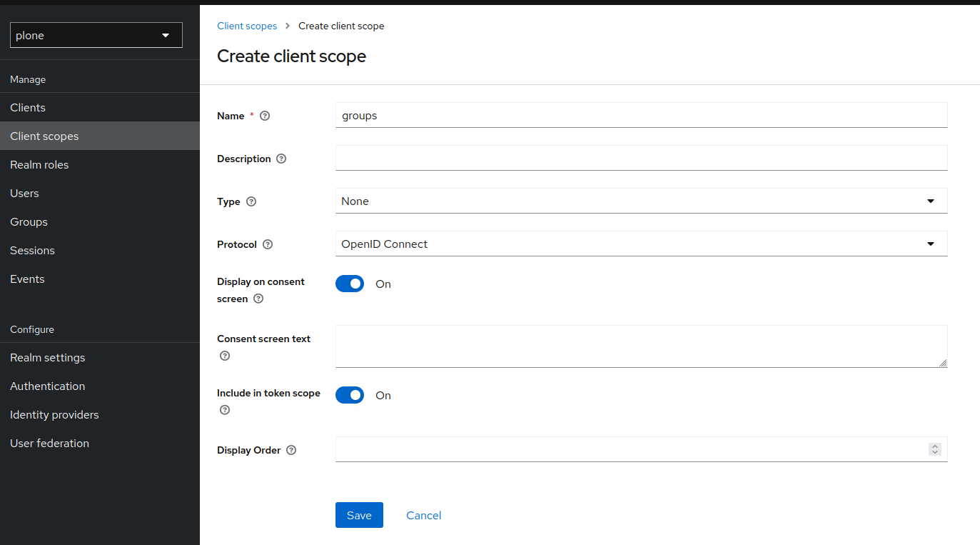Turn off Include in token scope
The width and height of the screenshot is (980, 545).
(350, 394)
